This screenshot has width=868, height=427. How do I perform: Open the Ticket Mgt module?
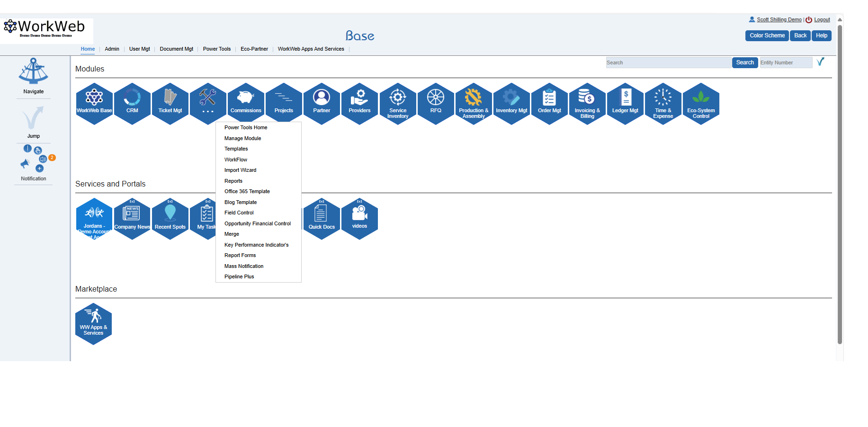[170, 103]
